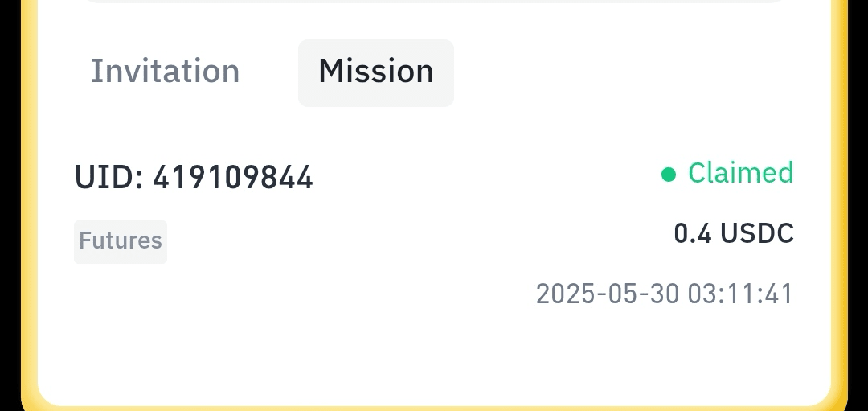Screen dimensions: 868x411
Task: Click the gap between Invitation and Mission
Action: (269, 72)
